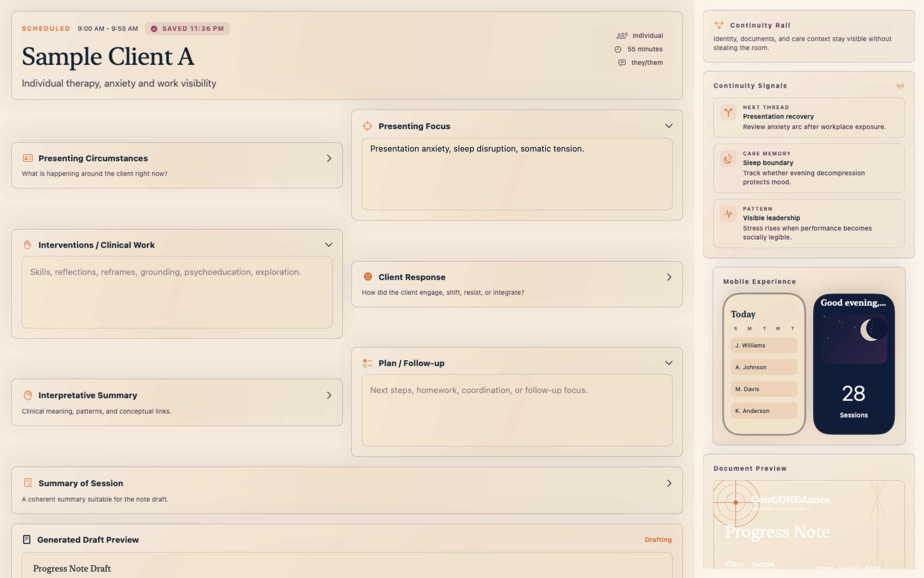Click 'Individual therapy, anxiety and work visibility' subtitle
This screenshot has height=578, width=924.
pos(119,83)
